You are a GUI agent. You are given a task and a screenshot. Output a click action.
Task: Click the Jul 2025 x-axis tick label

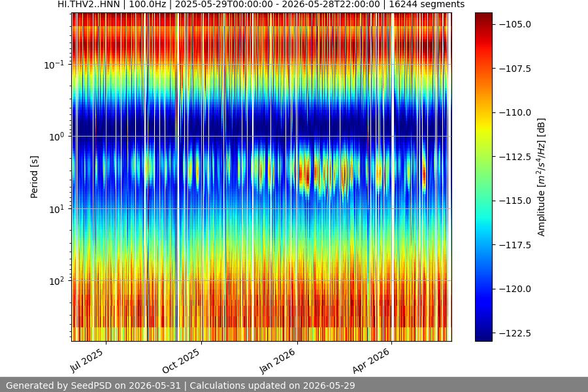tap(87, 361)
